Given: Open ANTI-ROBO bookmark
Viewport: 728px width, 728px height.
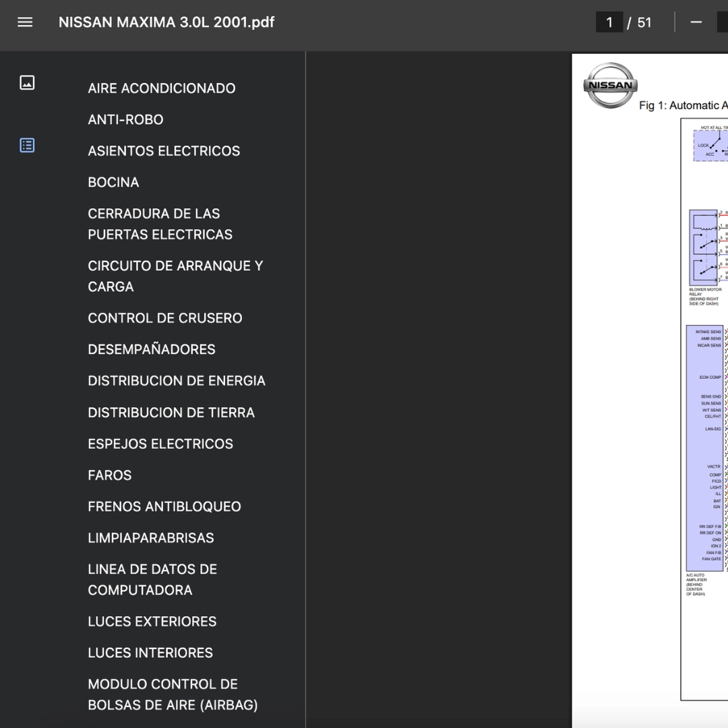Looking at the screenshot, I should [x=125, y=120].
